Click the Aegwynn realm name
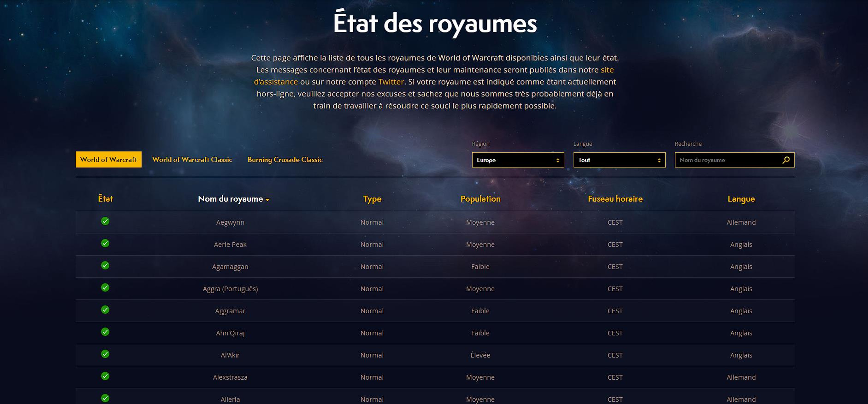This screenshot has height=404, width=868. click(230, 223)
